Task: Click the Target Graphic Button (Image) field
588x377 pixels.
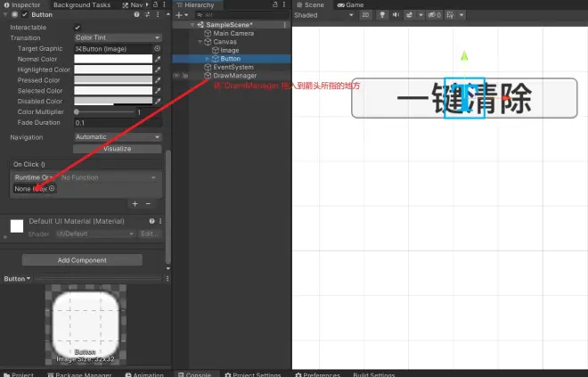Action: click(113, 49)
